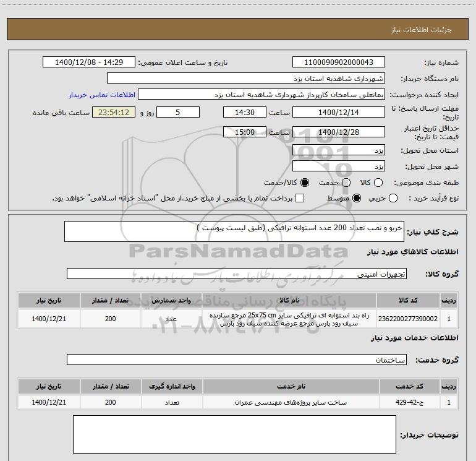Click the price validity date 1400/12/28
This screenshot has width=476, height=461.
(x=339, y=132)
